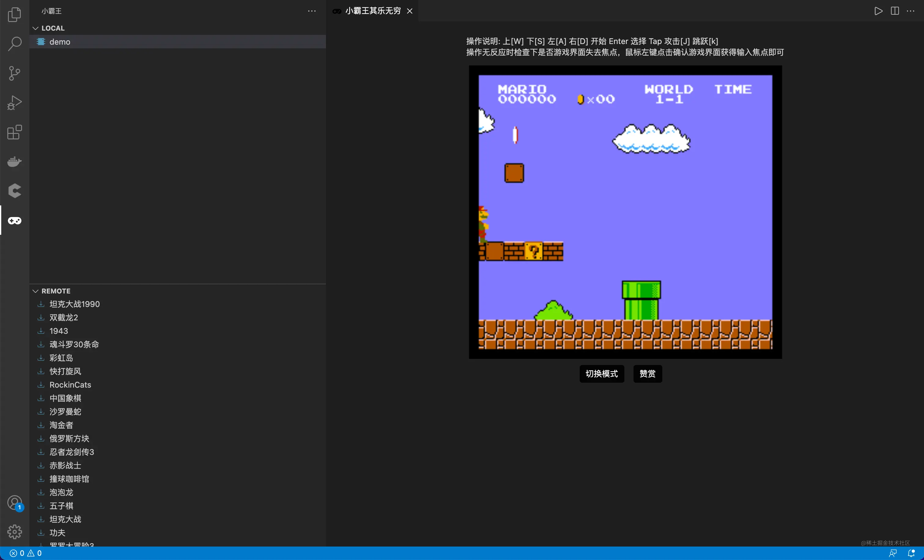Open the Docker whale icon view
The image size is (924, 560).
14,162
